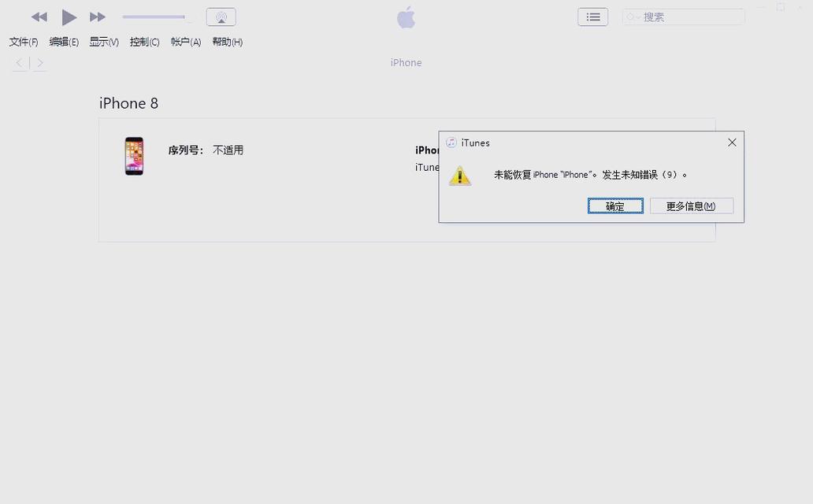Viewport: 813px width, 504px height.
Task: Go forward with the right chevron
Action: coord(39,63)
